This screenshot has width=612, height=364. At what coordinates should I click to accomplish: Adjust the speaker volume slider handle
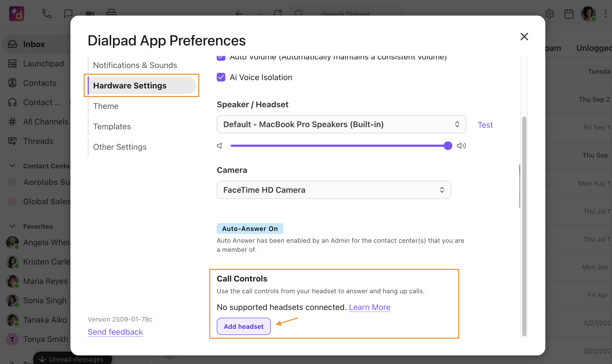[x=448, y=146]
